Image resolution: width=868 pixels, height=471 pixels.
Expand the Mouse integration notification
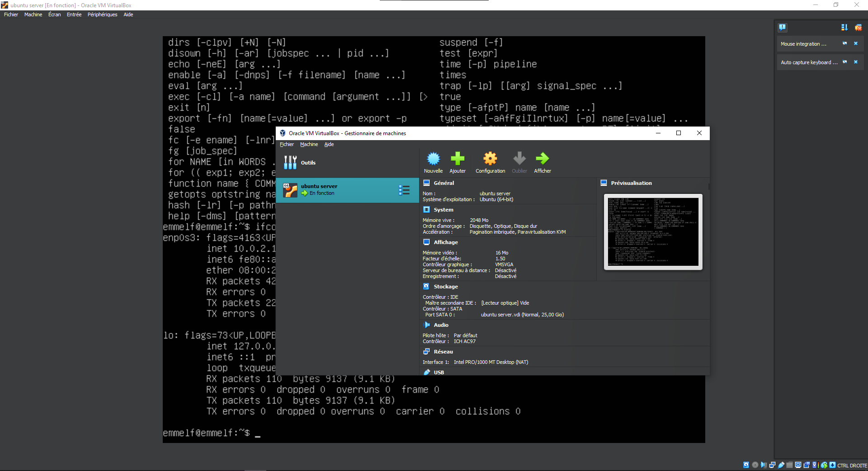pyautogui.click(x=844, y=44)
